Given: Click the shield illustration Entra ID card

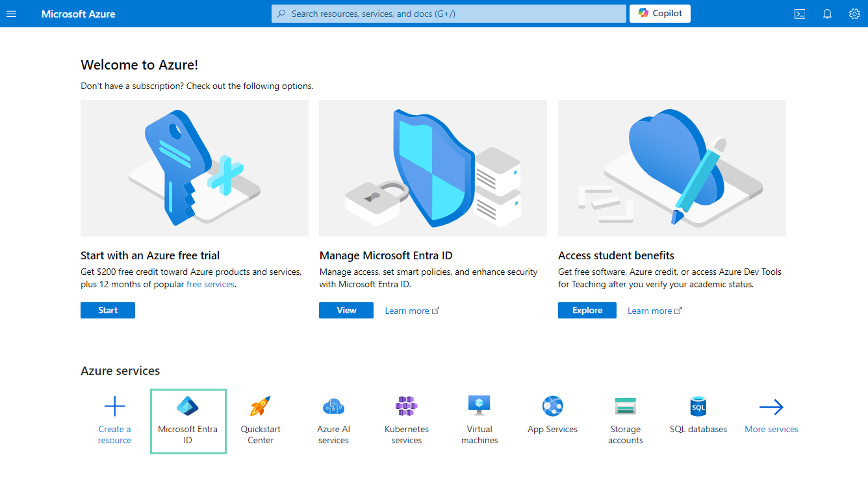Looking at the screenshot, I should (x=433, y=168).
